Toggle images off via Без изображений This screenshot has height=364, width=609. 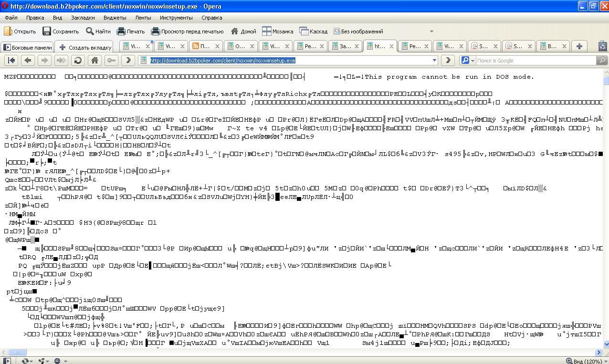pyautogui.click(x=358, y=31)
